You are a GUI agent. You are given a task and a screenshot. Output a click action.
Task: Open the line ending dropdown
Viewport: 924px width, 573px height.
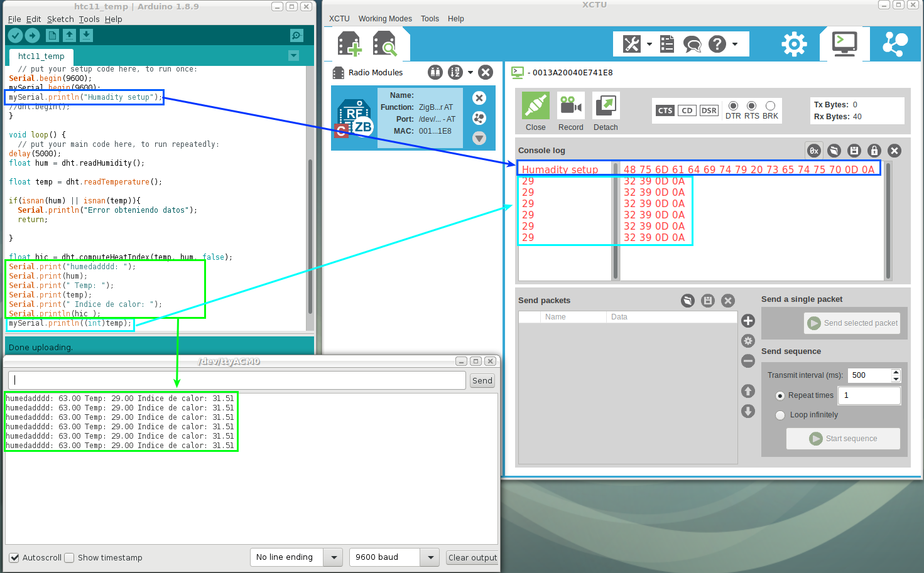[x=333, y=557]
